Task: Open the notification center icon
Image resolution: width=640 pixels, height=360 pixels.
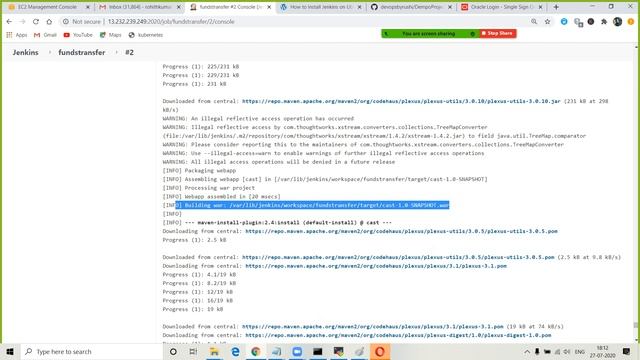Action: point(627,351)
